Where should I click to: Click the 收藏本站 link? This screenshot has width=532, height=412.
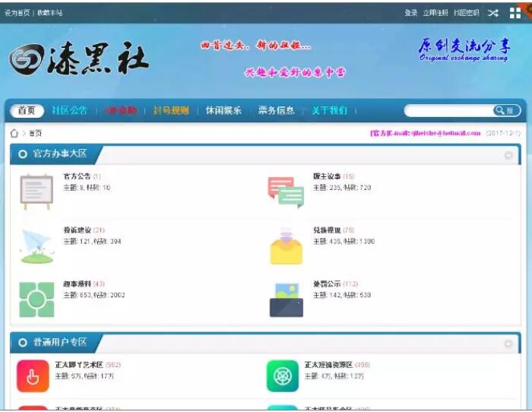click(50, 13)
